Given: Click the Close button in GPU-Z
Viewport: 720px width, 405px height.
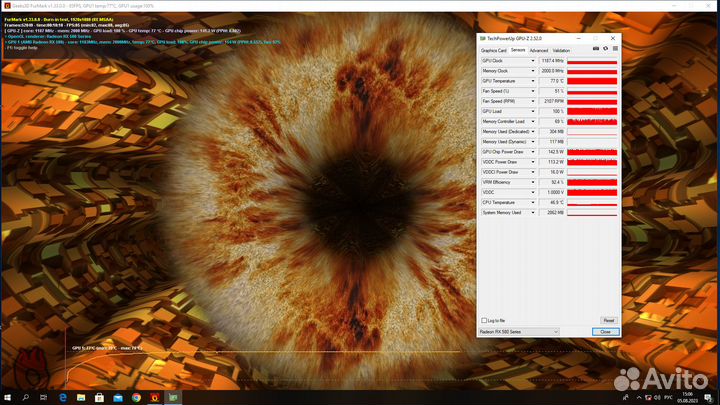Looking at the screenshot, I should pos(605,331).
